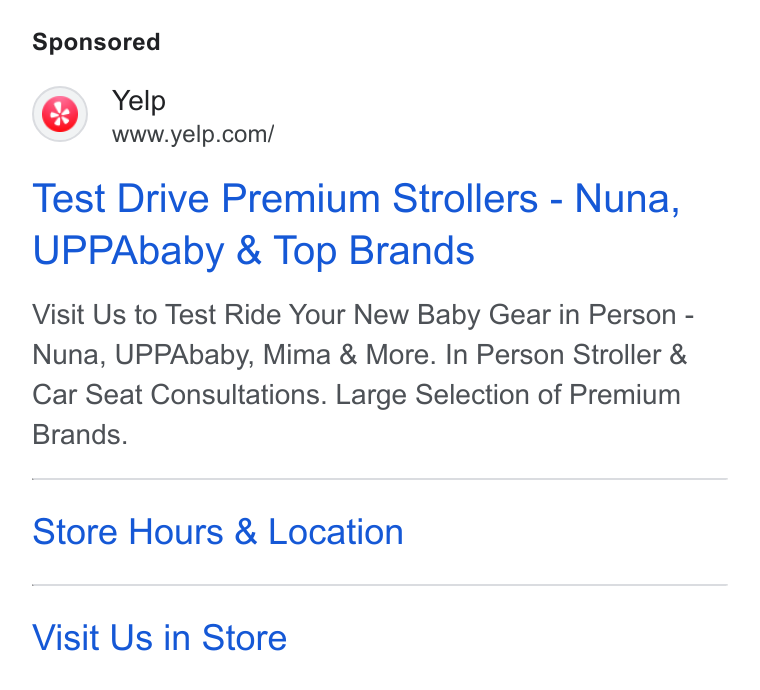Click 'Large Selection of Premium' text
The width and height of the screenshot is (760, 690).
508,394
